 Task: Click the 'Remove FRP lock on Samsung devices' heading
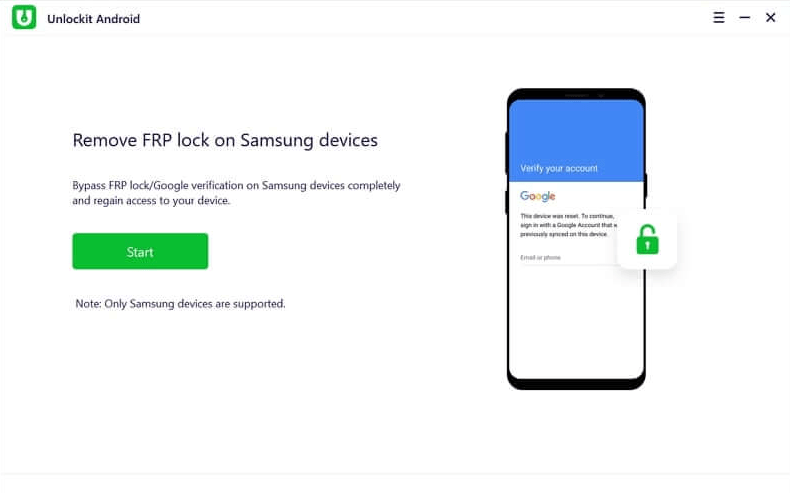pos(225,140)
